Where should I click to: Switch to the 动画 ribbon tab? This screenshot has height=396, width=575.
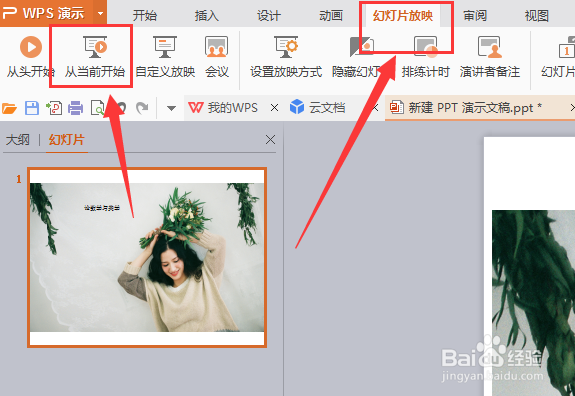coord(331,16)
